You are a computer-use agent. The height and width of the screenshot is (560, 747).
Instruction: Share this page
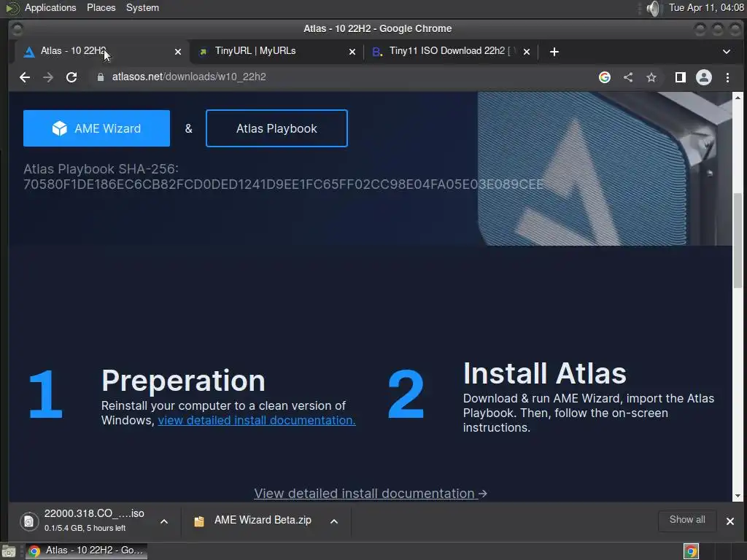tap(628, 77)
